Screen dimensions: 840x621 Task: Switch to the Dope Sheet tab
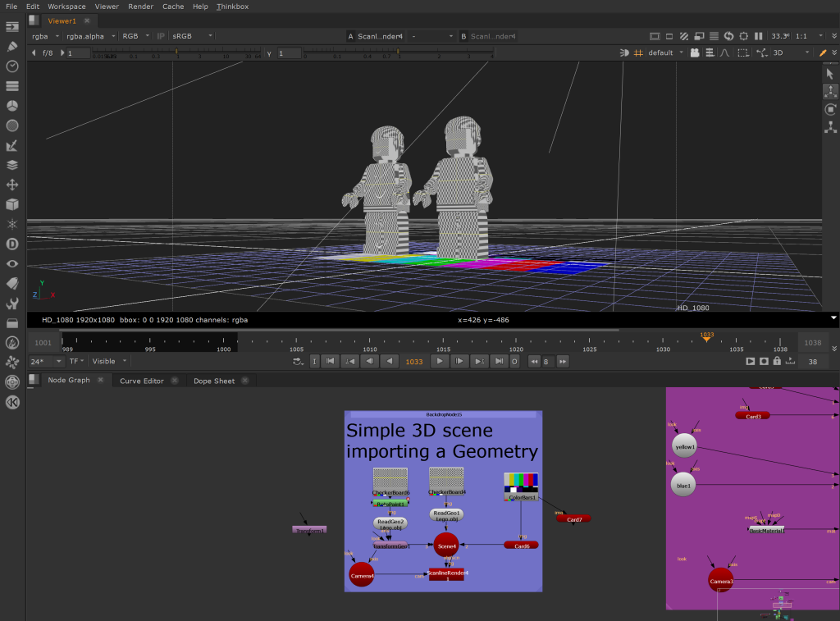coord(214,381)
